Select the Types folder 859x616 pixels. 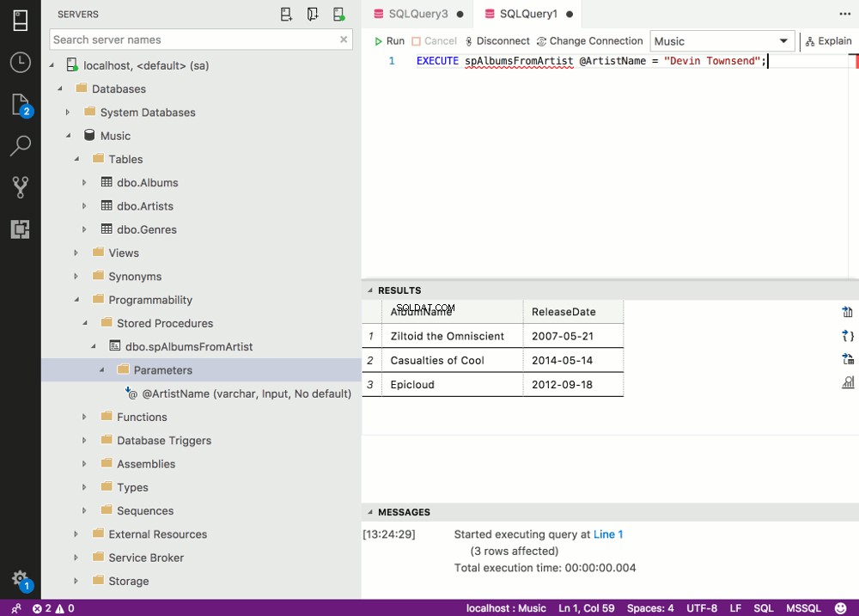[x=132, y=487]
